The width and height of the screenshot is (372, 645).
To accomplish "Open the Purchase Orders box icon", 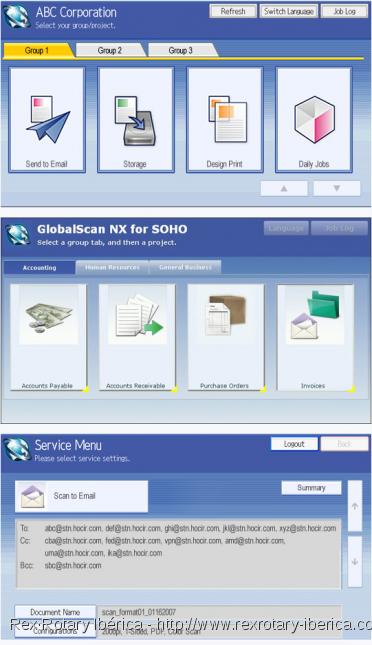I will coord(226,315).
